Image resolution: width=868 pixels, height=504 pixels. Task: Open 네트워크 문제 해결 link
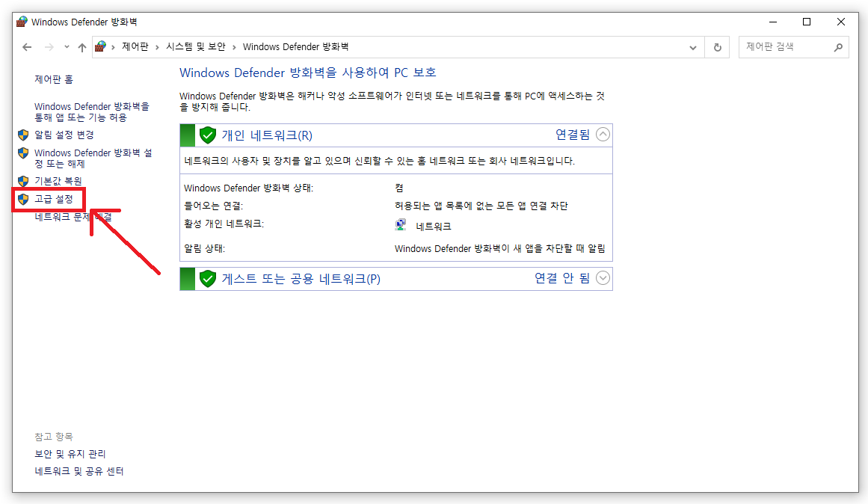(73, 217)
